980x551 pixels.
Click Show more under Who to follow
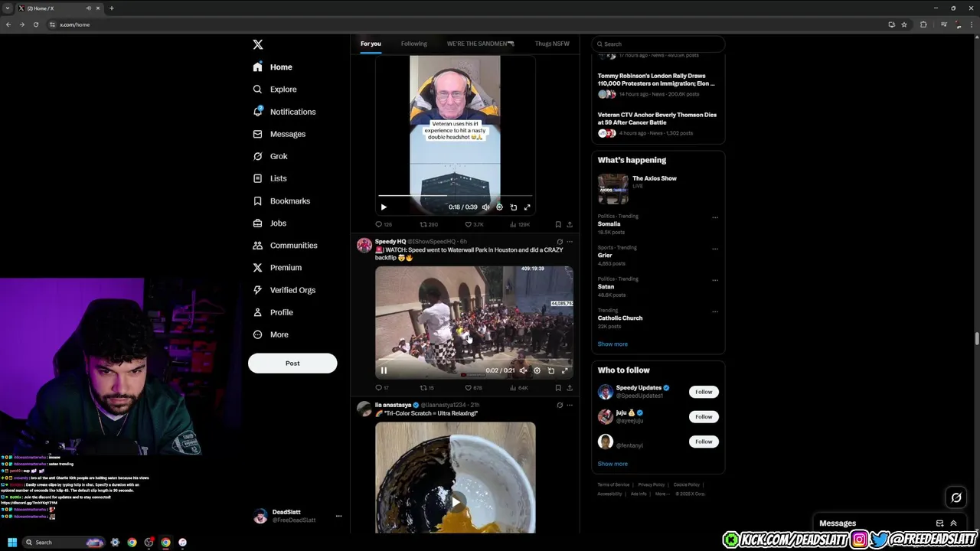(x=612, y=464)
